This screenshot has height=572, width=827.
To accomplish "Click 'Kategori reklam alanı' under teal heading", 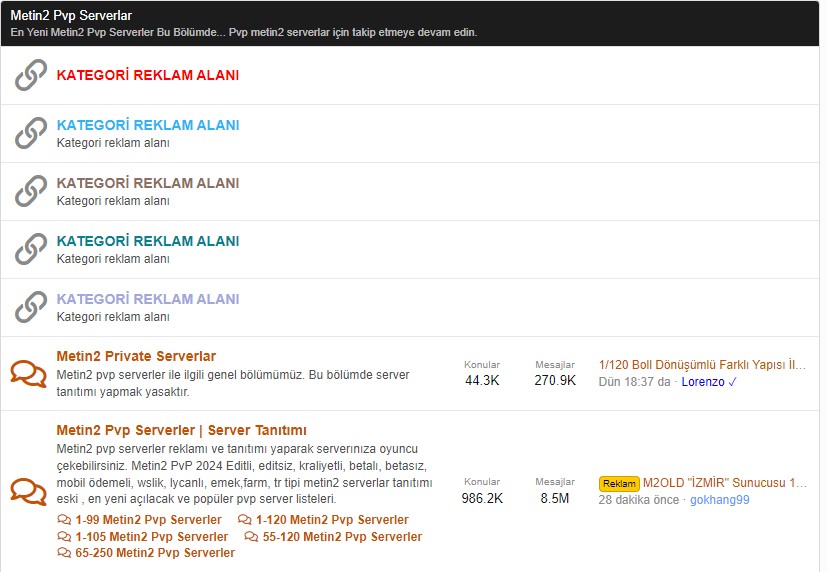I will (x=113, y=259).
